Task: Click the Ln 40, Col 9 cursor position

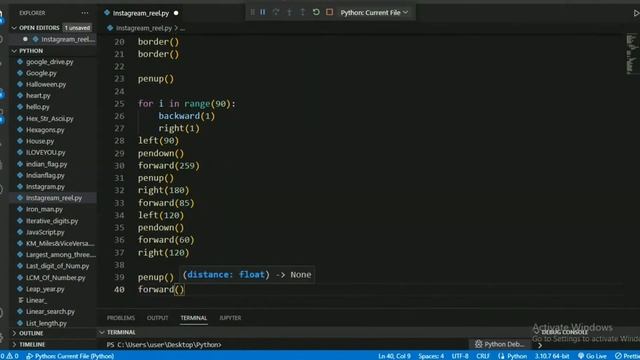Action: click(x=394, y=356)
